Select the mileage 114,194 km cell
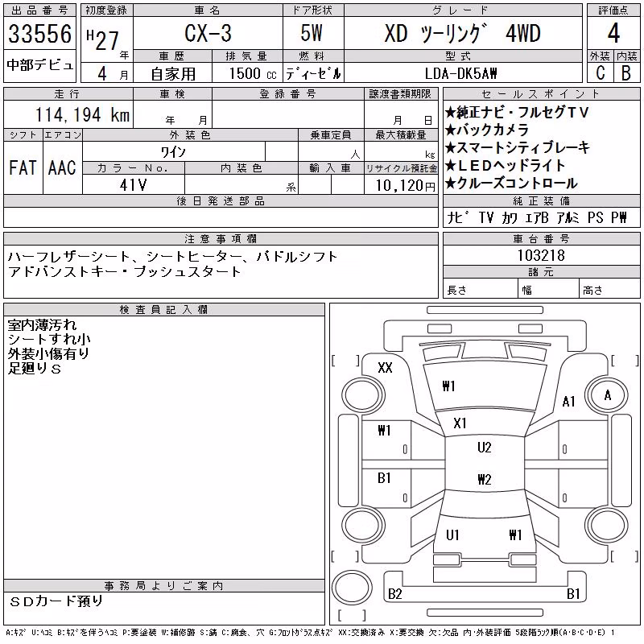Screen dimensions: 644x644 (x=68, y=114)
